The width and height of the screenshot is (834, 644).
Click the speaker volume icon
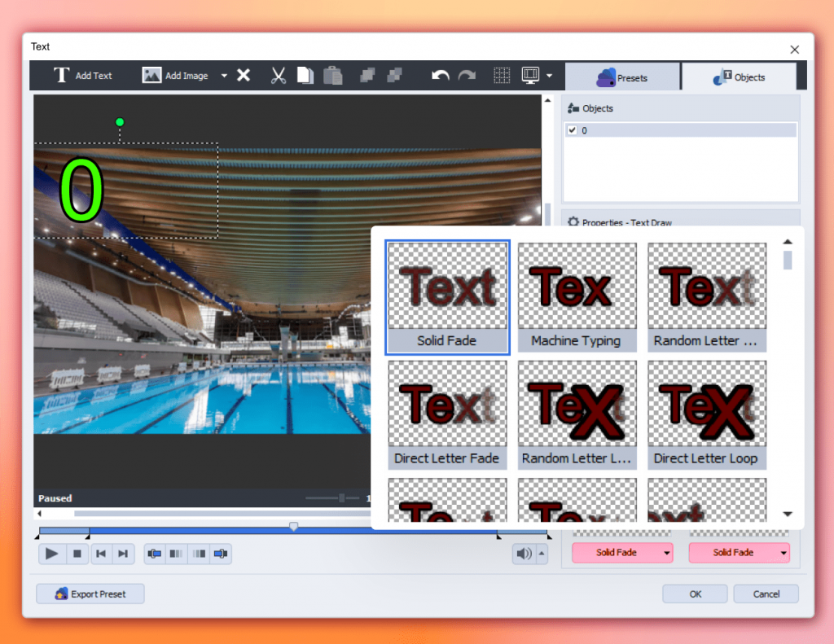[x=523, y=554]
